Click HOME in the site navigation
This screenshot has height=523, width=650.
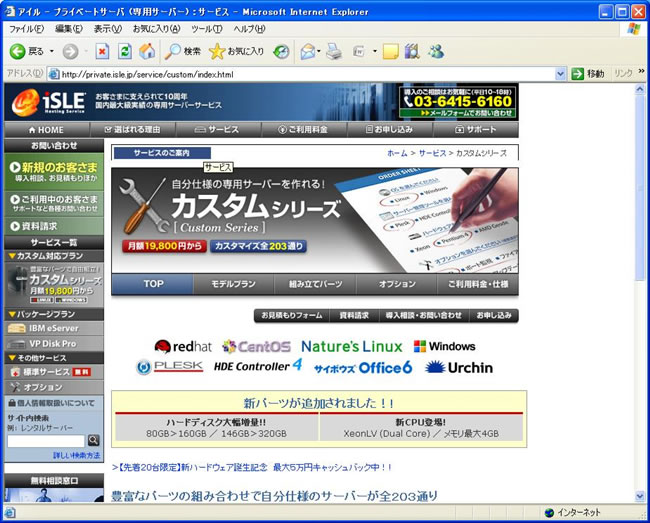coord(47,130)
